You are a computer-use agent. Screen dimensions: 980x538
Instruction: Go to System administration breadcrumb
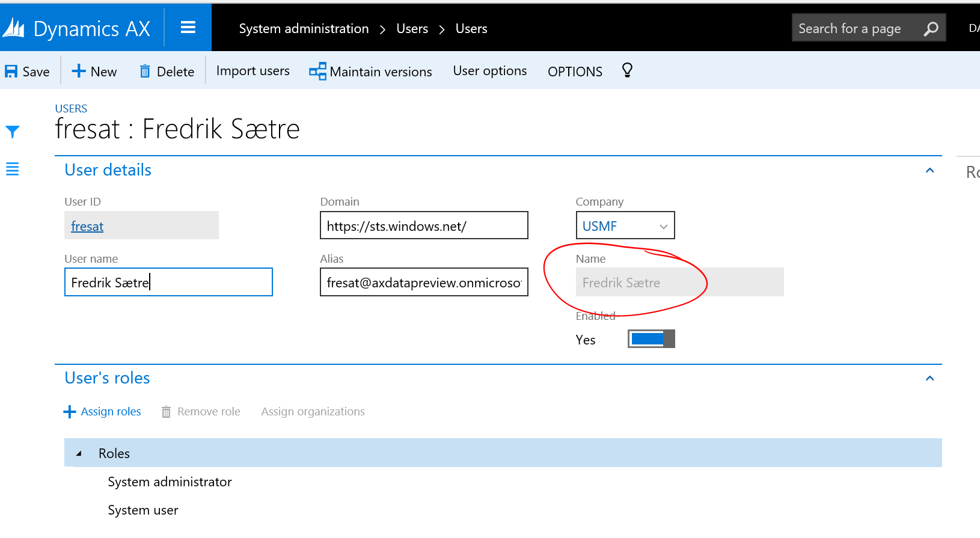point(304,28)
